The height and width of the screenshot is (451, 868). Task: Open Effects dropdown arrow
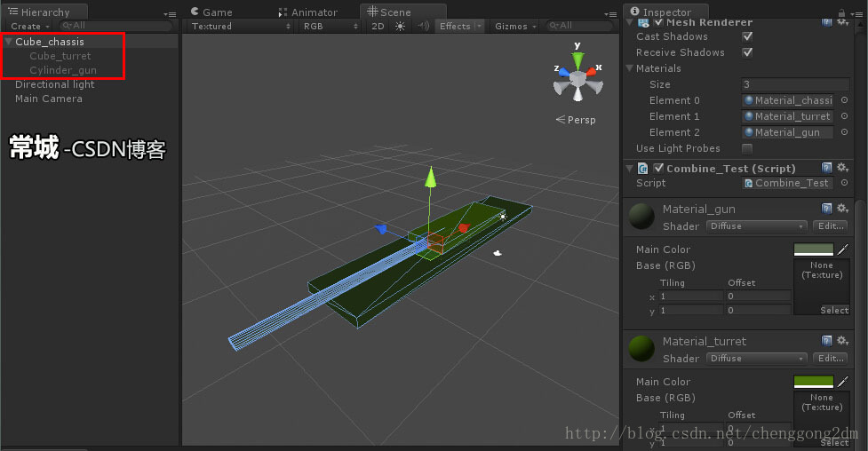pos(479,26)
